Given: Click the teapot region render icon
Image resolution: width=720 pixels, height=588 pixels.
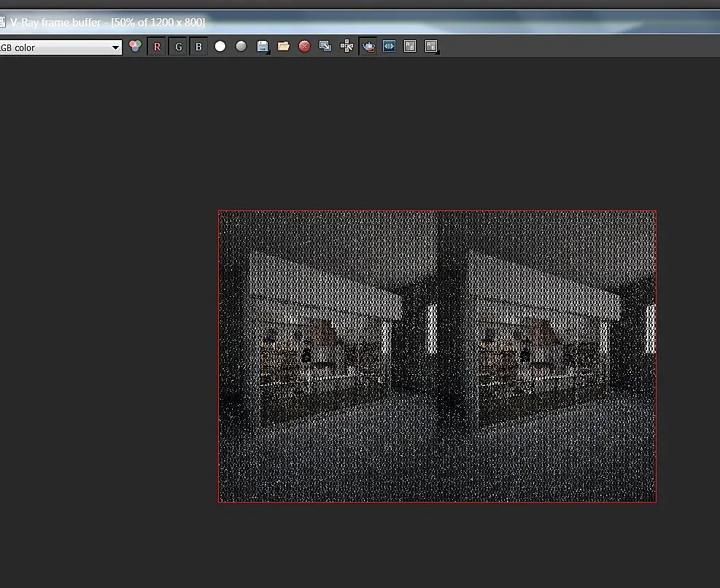Looking at the screenshot, I should point(368,47).
